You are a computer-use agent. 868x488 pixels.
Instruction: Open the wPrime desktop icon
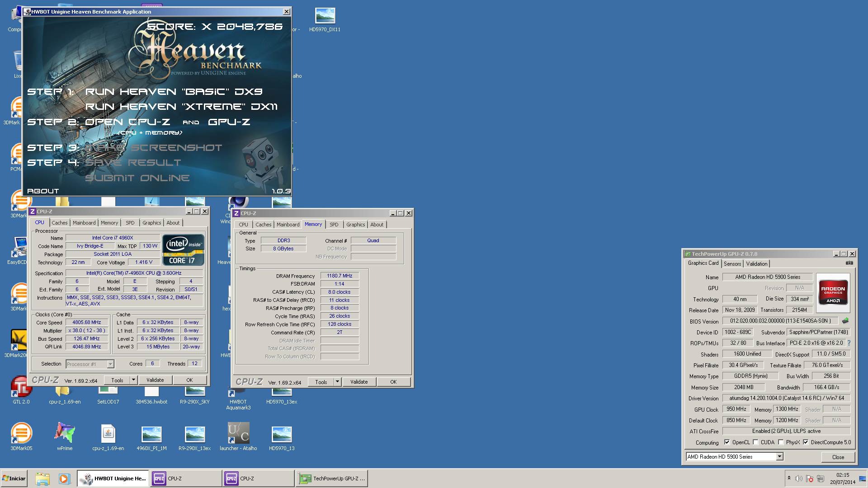click(65, 436)
